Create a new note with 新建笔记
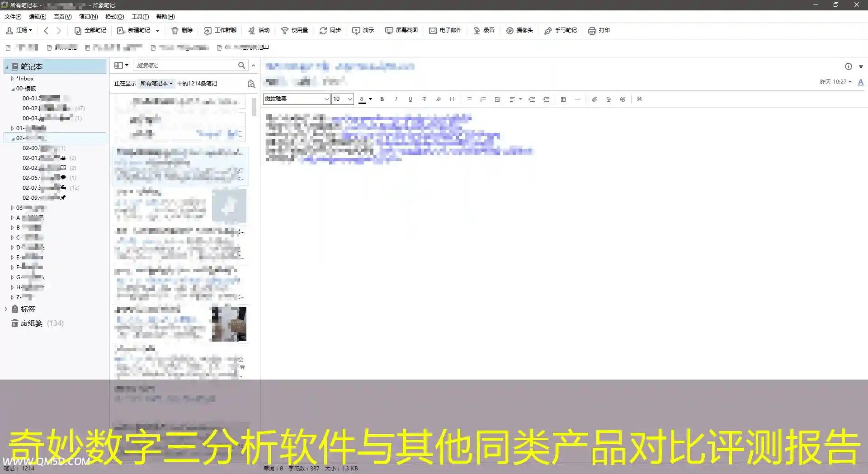 (133, 30)
